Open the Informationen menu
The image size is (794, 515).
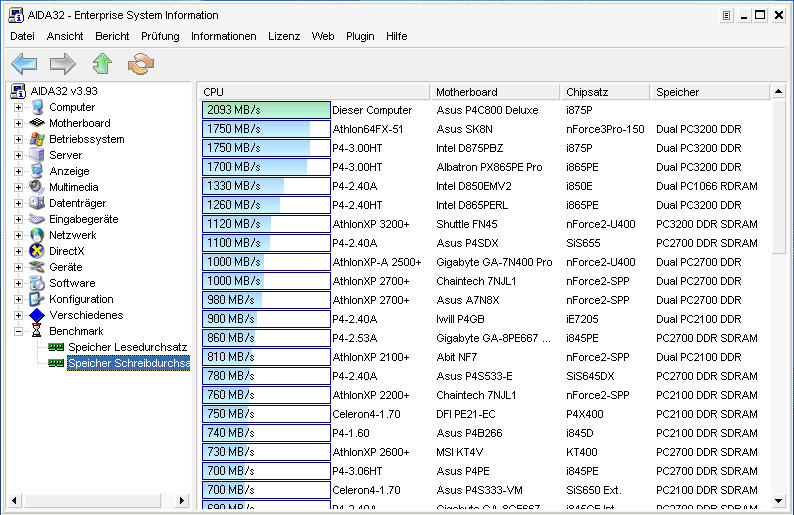223,36
